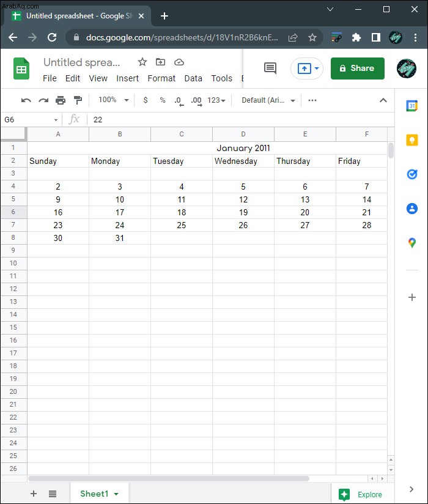428x504 pixels.
Task: Open Chrome three-dot menu
Action: 415,37
